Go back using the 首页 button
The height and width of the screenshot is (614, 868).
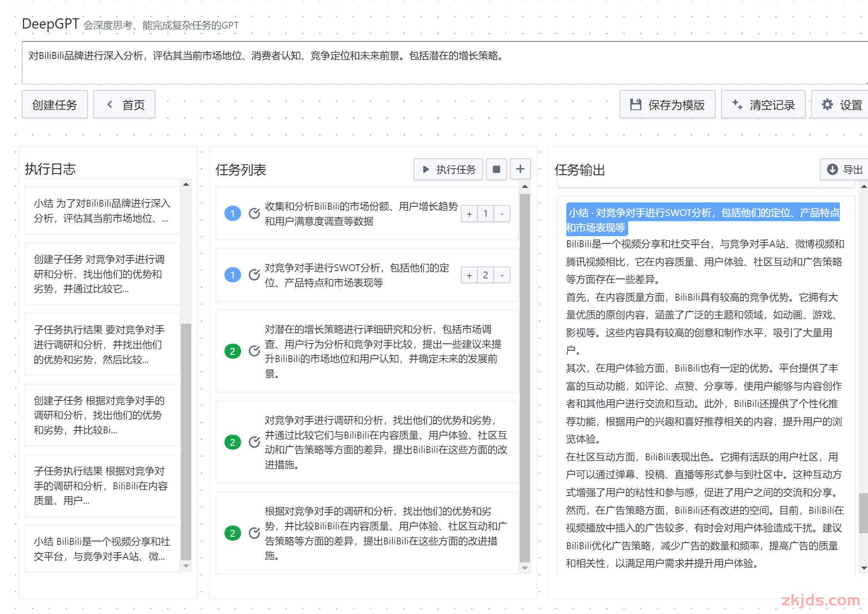pos(124,105)
